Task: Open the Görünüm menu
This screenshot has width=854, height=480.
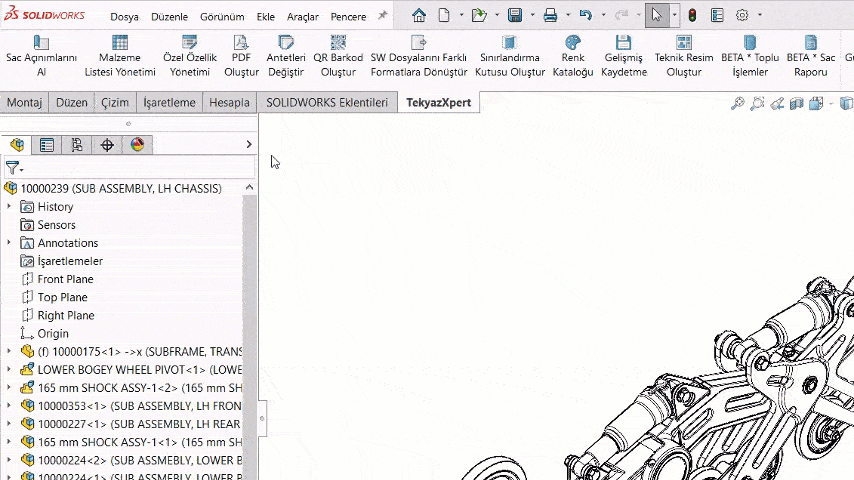Action: coord(222,17)
